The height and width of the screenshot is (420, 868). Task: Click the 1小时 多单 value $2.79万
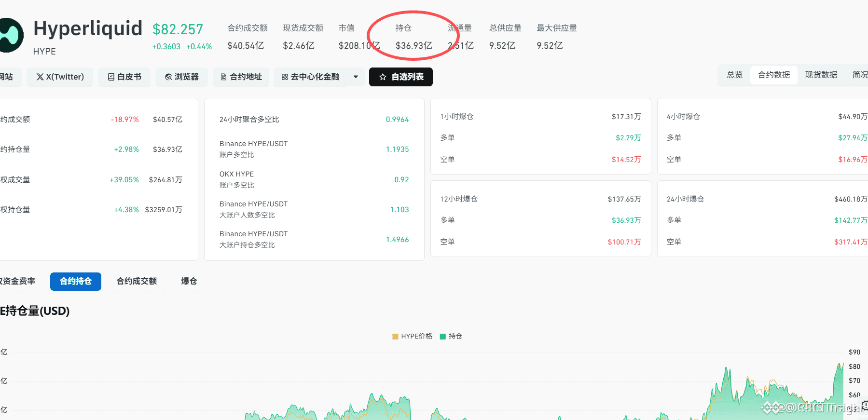tap(628, 138)
